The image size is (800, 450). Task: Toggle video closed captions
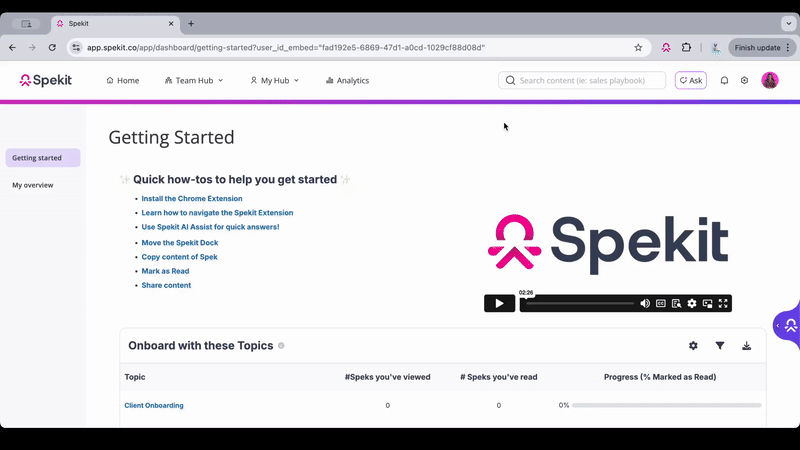point(661,304)
